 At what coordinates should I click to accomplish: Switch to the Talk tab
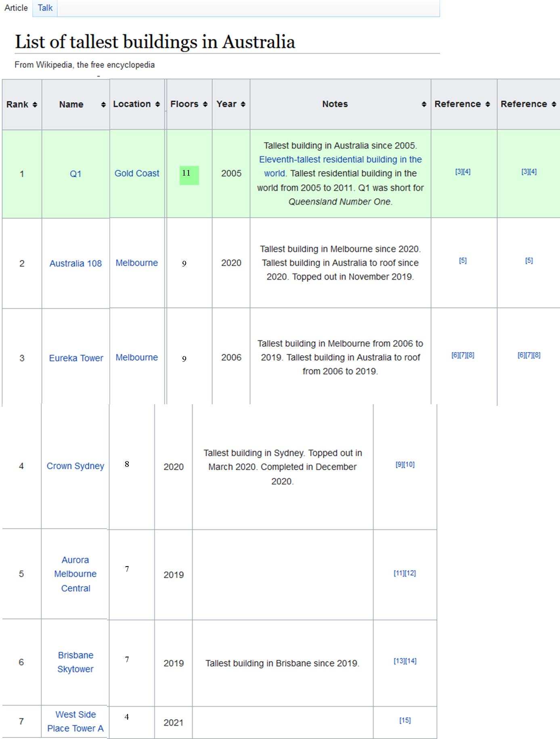pos(45,8)
